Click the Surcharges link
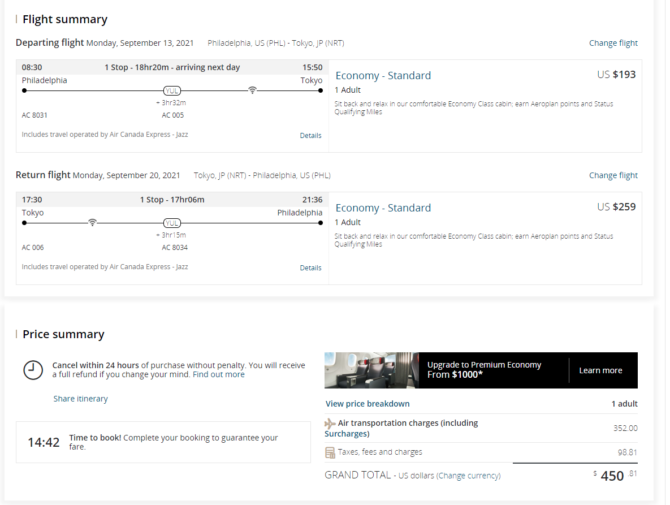 (347, 434)
